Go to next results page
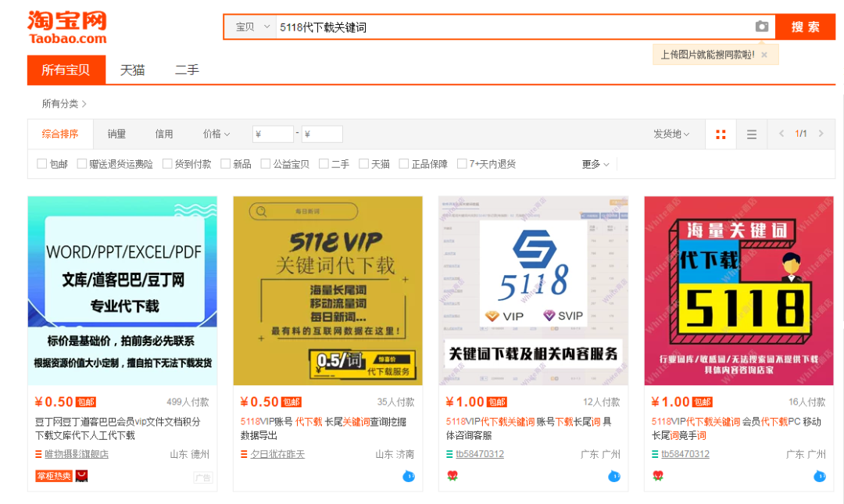The height and width of the screenshot is (504, 844). [821, 134]
